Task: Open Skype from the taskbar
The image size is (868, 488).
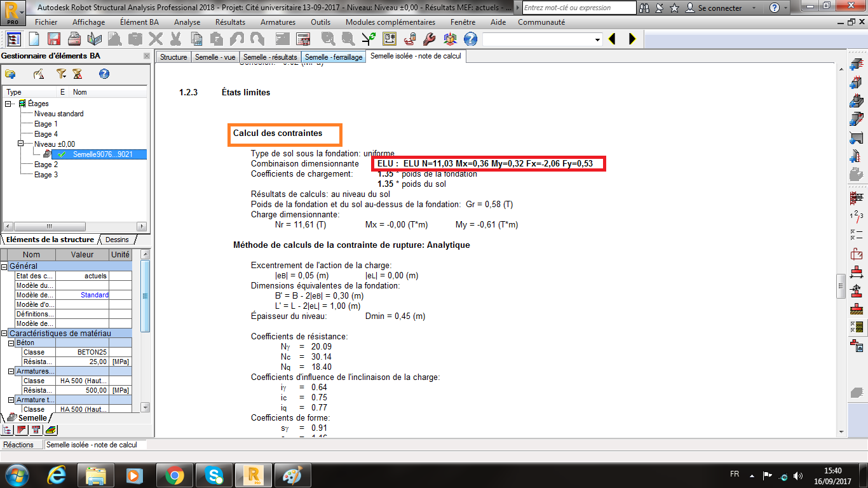Action: (x=214, y=475)
